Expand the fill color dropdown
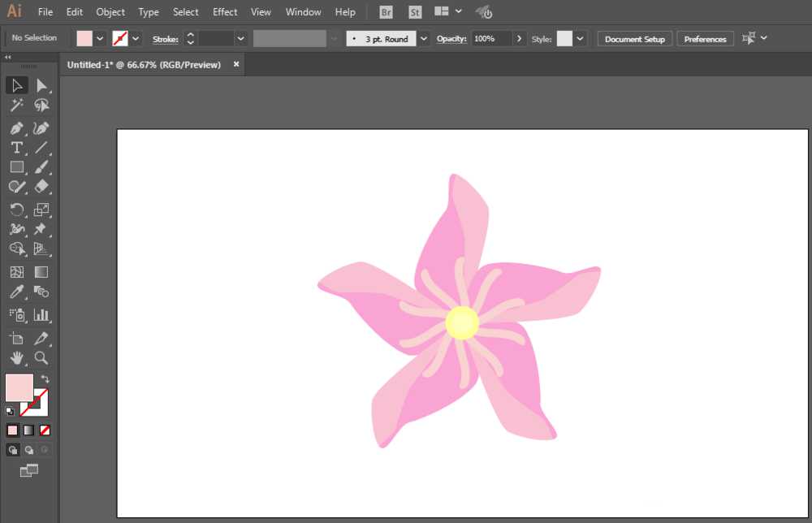The height and width of the screenshot is (523, 812). coord(101,38)
